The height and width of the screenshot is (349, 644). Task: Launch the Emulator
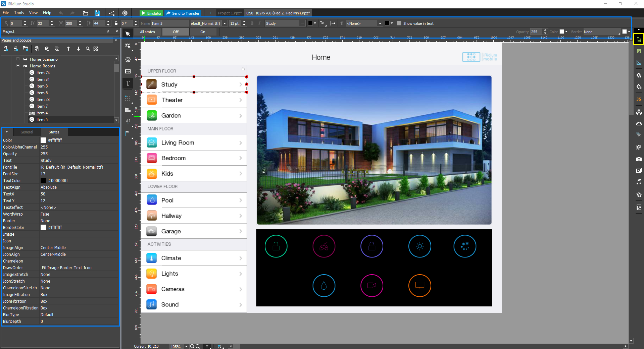(151, 13)
